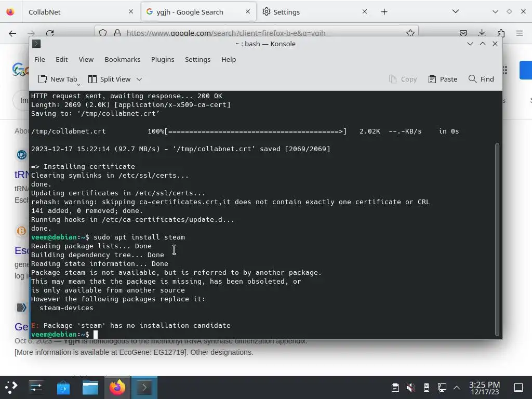Image resolution: width=532 pixels, height=399 pixels.
Task: Click the Package 'steam' has no installation candidate line
Action: tap(130, 325)
